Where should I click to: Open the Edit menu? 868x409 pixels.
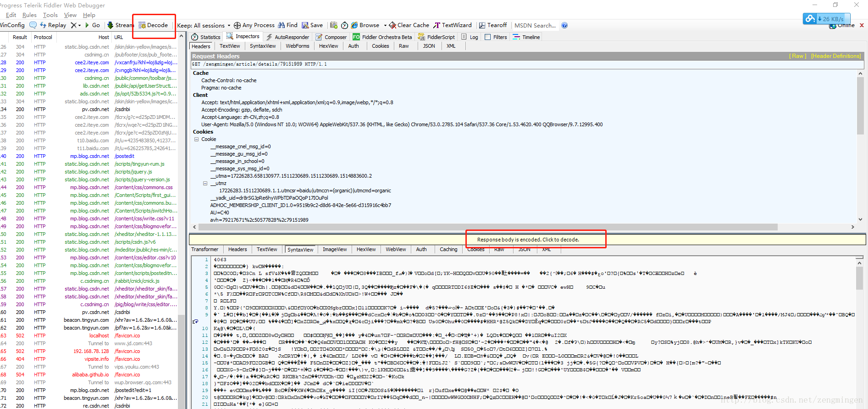pyautogui.click(x=11, y=15)
